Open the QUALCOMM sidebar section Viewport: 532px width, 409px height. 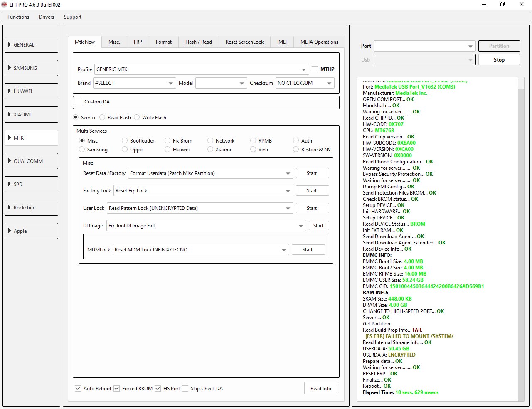pyautogui.click(x=31, y=161)
